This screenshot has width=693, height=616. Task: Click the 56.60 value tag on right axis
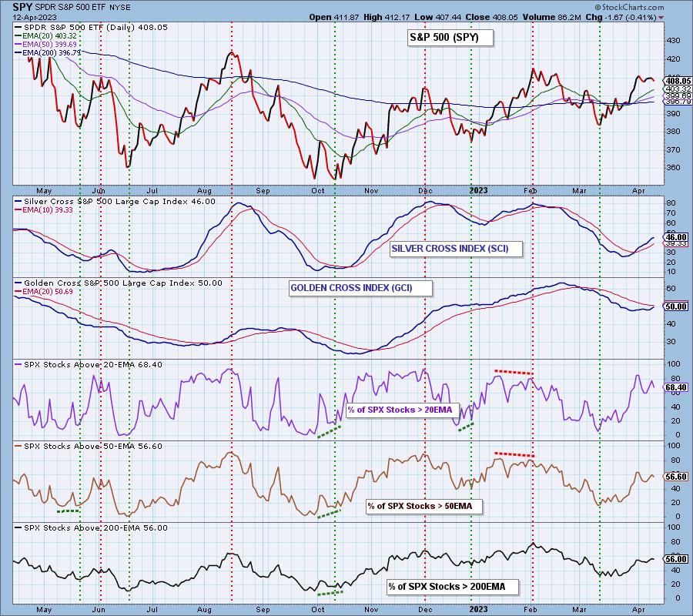(677, 477)
